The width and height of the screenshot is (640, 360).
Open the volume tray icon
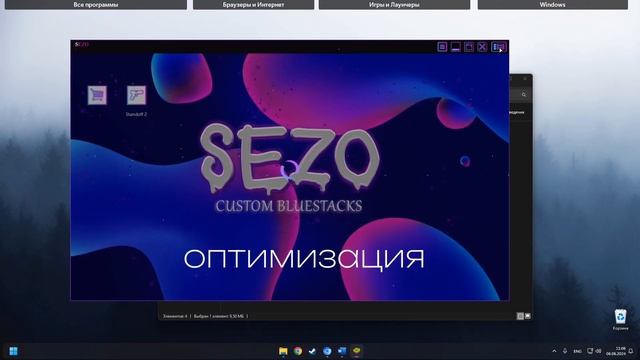click(598, 351)
